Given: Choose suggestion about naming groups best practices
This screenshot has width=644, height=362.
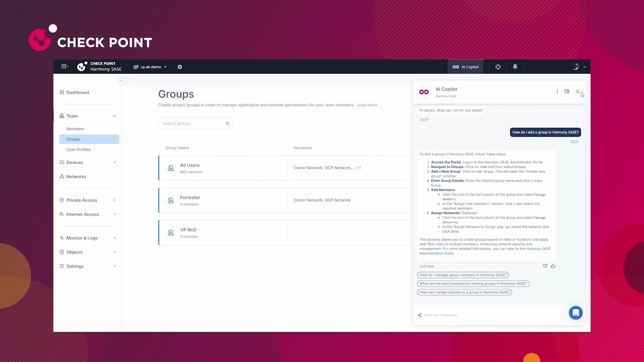Looking at the screenshot, I should click(x=473, y=284).
